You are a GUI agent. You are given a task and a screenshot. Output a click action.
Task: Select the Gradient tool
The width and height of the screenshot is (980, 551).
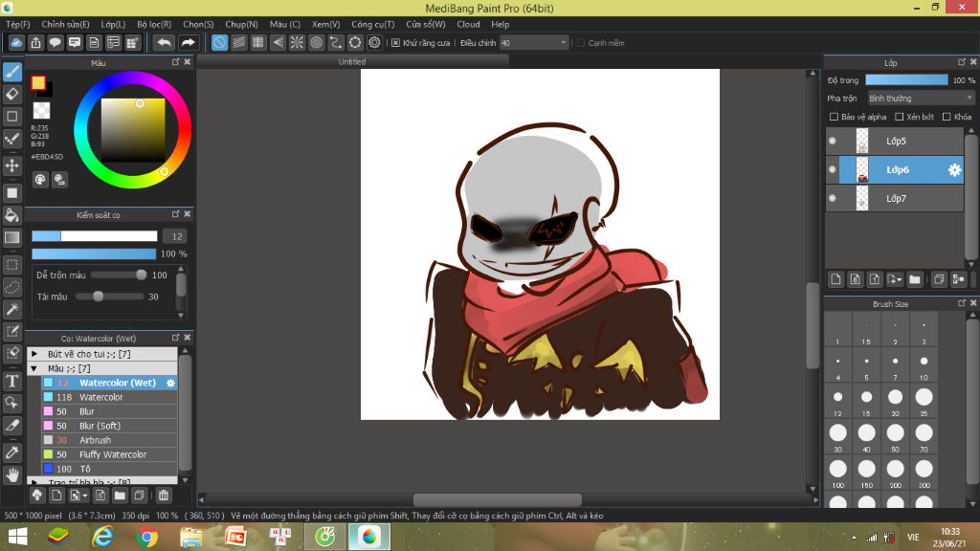tap(12, 237)
